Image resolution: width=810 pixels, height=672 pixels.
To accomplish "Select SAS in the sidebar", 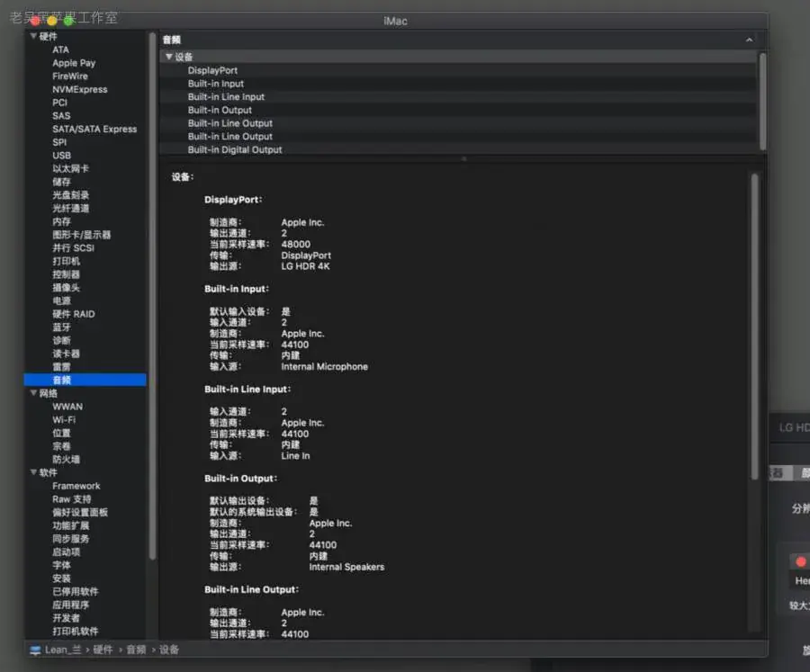I will [61, 116].
